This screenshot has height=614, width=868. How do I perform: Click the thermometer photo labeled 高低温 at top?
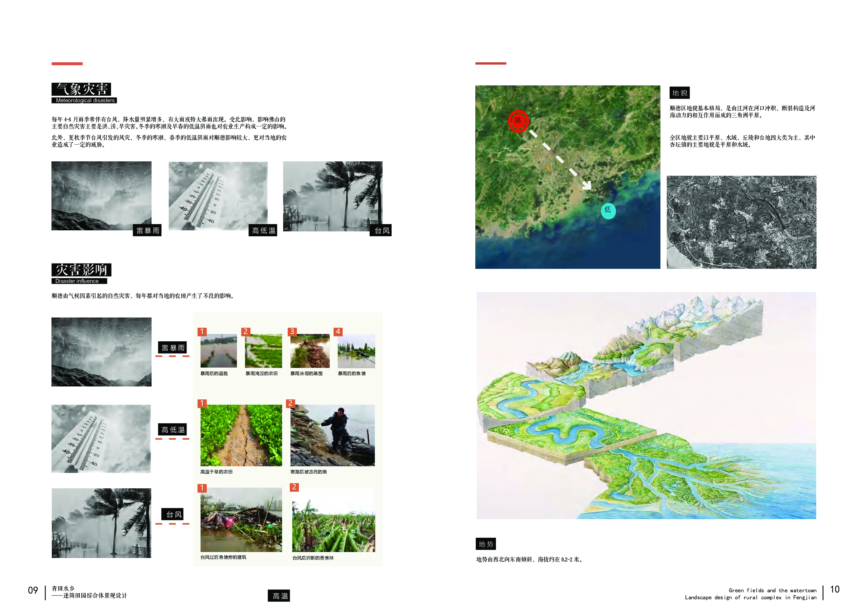pyautogui.click(x=218, y=196)
